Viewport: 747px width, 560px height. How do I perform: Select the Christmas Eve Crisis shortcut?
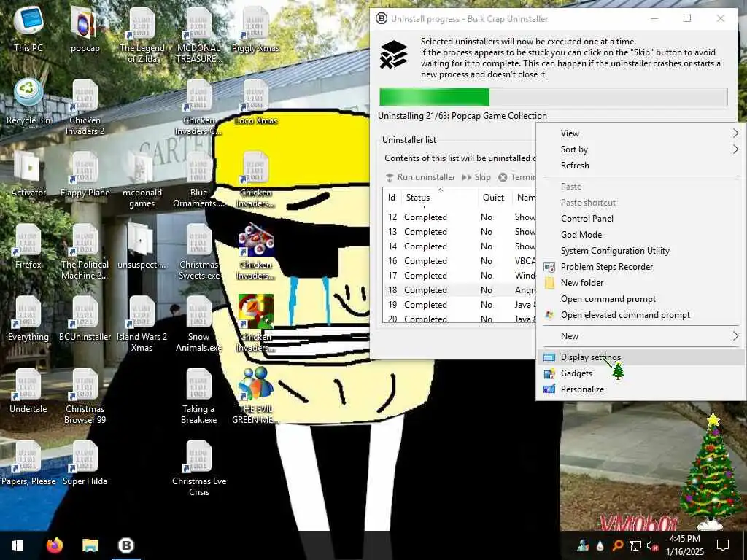(x=198, y=469)
